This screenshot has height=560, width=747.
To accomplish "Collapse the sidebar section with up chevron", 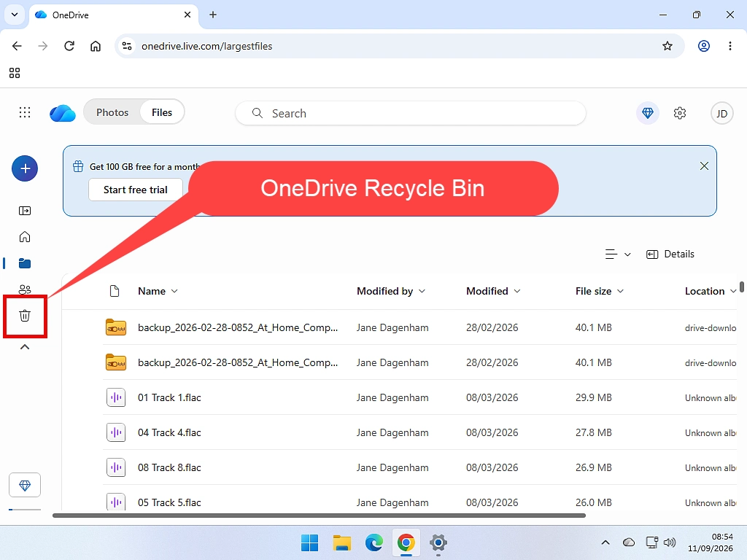I will point(25,347).
